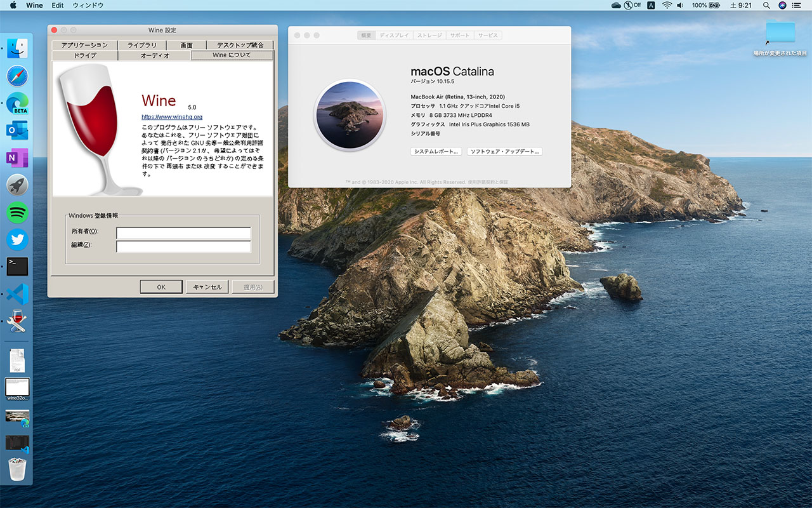Open Spotlight search
Image resolution: width=812 pixels, height=508 pixels.
[x=766, y=5]
